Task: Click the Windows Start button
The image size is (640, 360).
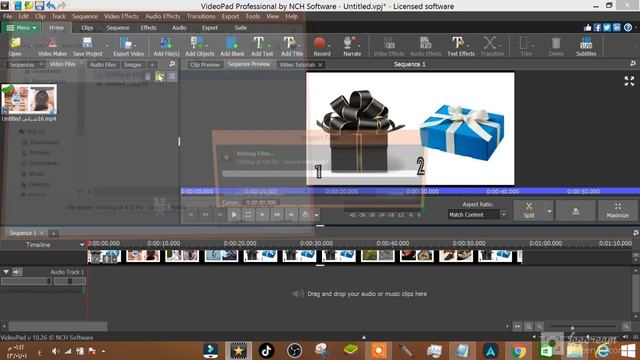Action: (x=628, y=351)
